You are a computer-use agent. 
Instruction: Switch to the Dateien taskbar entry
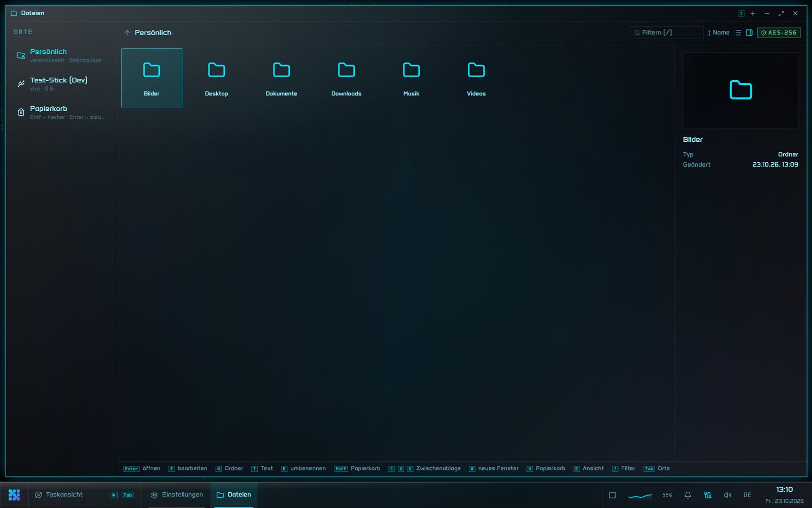point(234,495)
